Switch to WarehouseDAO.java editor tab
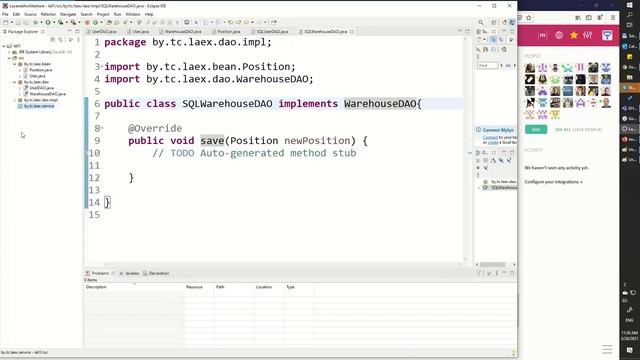This screenshot has height=360, width=640. pos(183,31)
